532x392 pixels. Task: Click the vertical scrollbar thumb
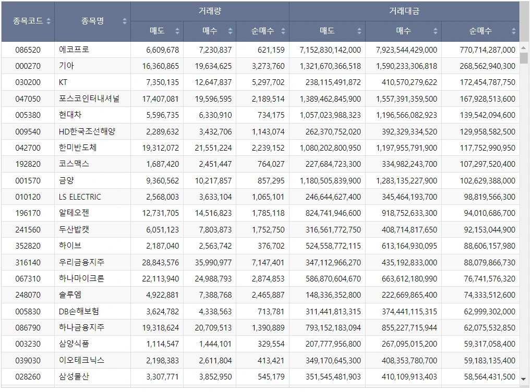click(x=524, y=58)
